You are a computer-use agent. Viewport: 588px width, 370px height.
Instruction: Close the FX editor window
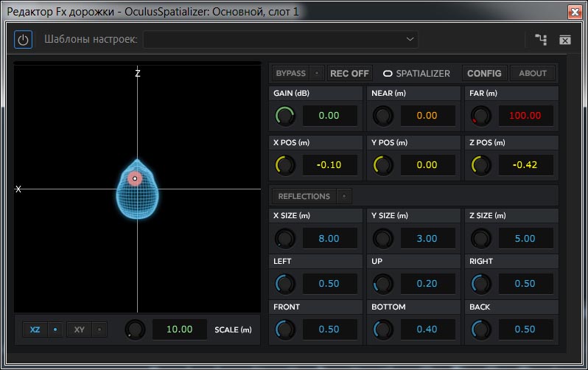click(575, 12)
